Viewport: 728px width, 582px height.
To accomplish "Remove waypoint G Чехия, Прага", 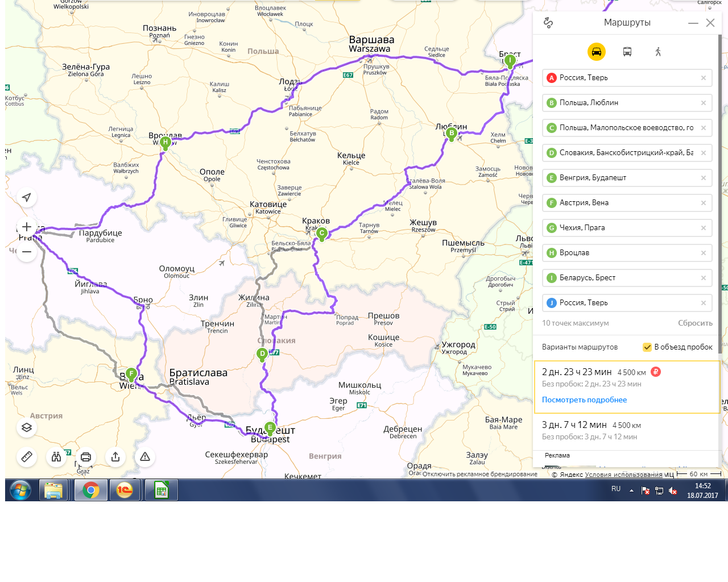I will 704,228.
